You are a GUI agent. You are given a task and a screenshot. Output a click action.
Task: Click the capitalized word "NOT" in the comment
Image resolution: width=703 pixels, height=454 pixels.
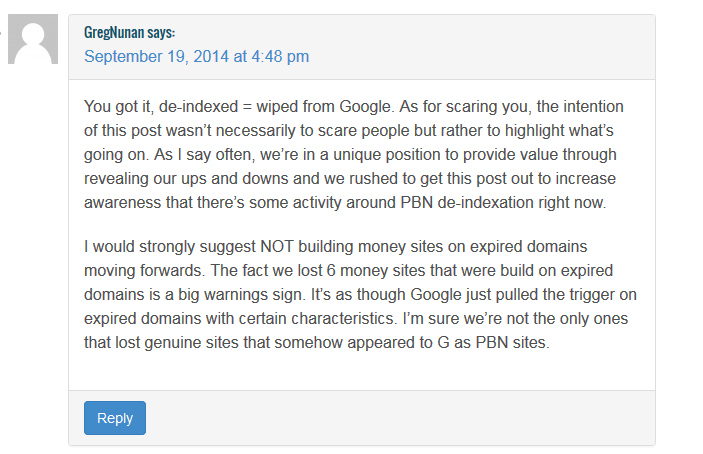pyautogui.click(x=277, y=247)
